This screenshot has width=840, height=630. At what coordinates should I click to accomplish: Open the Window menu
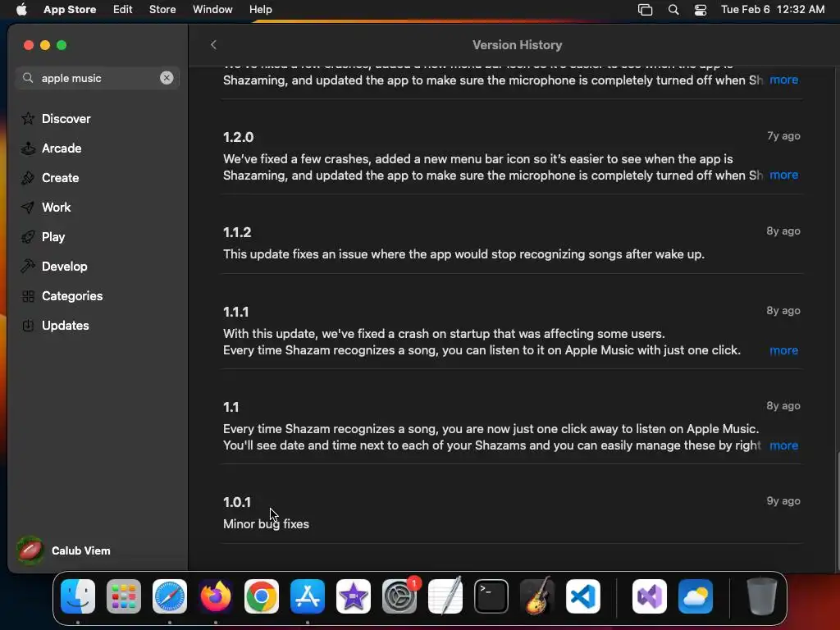212,10
